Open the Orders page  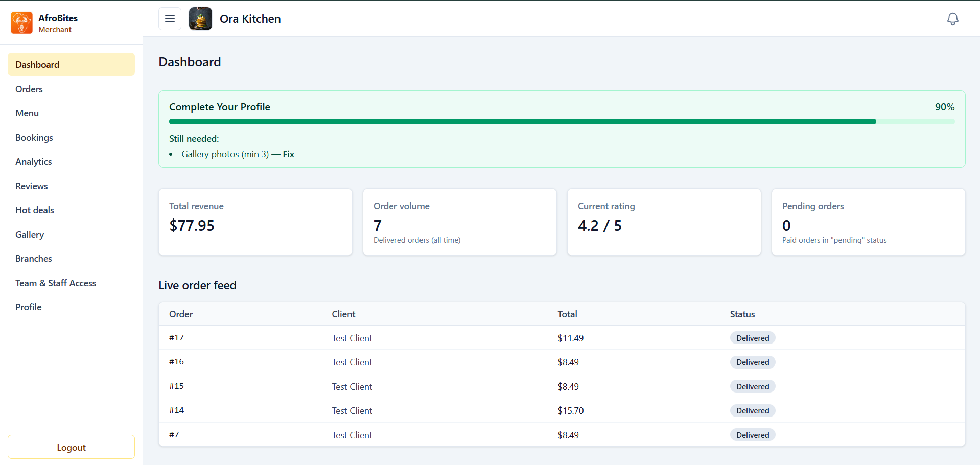(71, 89)
